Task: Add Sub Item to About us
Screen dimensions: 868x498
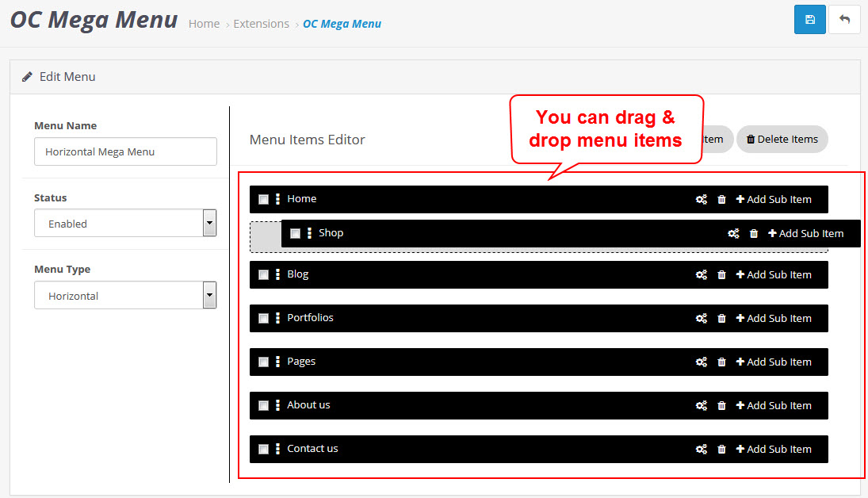Action: click(x=774, y=406)
